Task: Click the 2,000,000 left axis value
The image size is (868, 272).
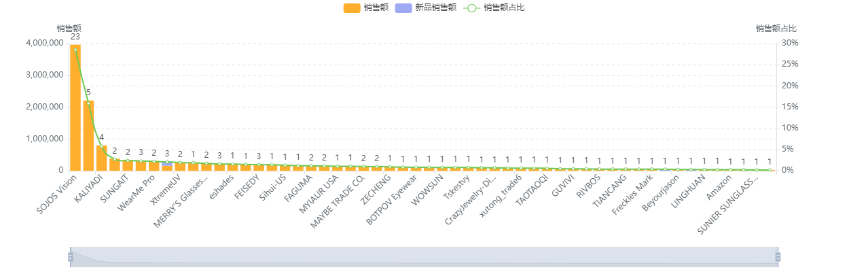Action: click(x=45, y=107)
